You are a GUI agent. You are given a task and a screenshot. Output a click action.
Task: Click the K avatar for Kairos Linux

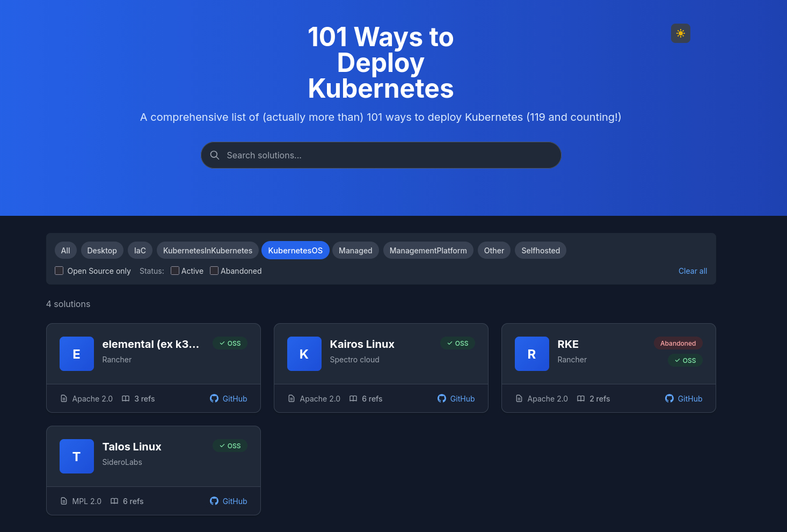(304, 354)
